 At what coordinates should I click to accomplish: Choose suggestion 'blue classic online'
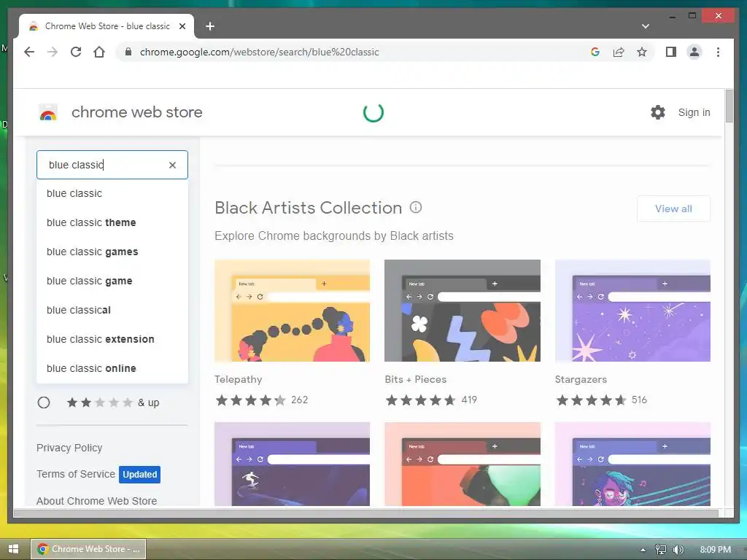click(112, 368)
